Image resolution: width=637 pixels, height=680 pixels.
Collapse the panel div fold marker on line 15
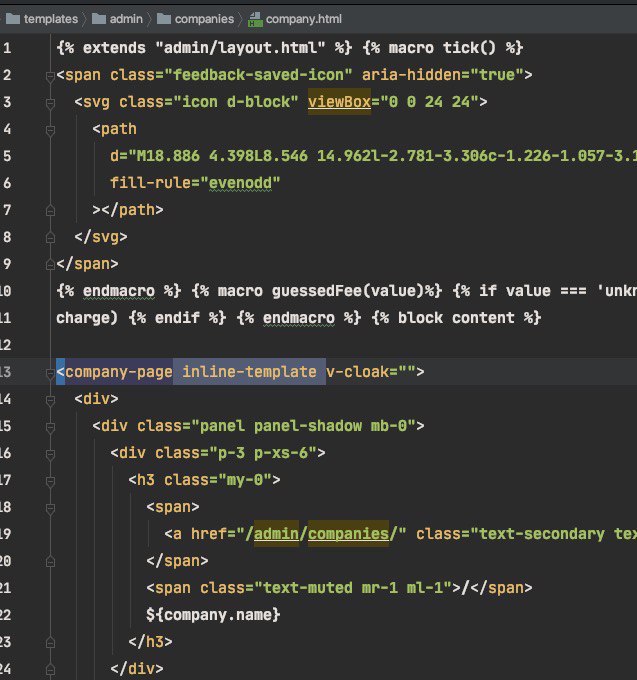pyautogui.click(x=50, y=427)
